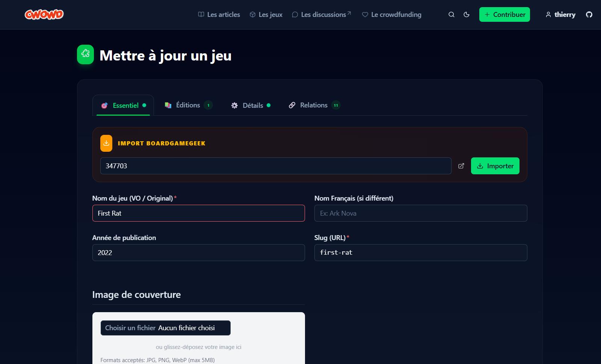Open the thierry user profile
The height and width of the screenshot is (364, 601).
click(x=560, y=15)
